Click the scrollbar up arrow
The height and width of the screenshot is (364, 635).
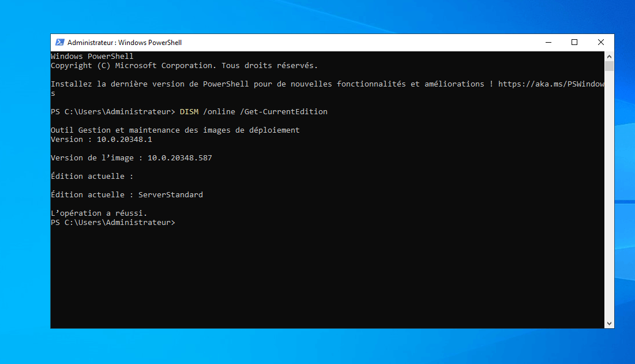coord(609,57)
